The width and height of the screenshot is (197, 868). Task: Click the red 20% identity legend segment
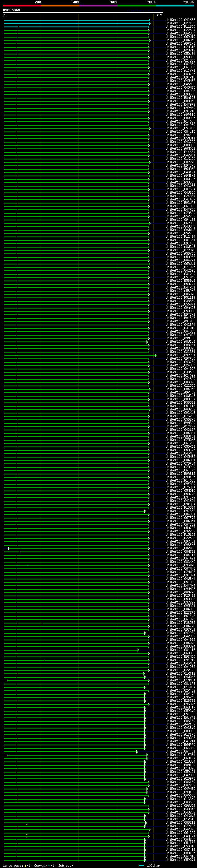coord(22,6)
